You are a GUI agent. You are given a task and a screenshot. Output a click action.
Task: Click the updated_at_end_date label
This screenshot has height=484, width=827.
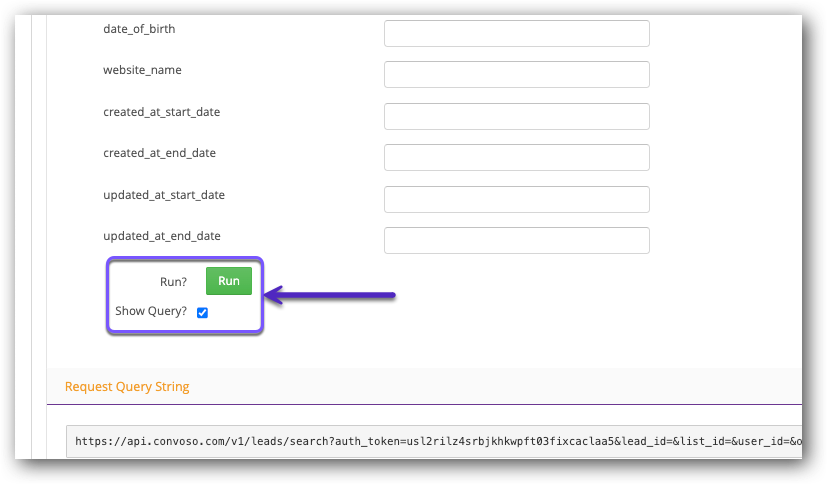(x=162, y=236)
